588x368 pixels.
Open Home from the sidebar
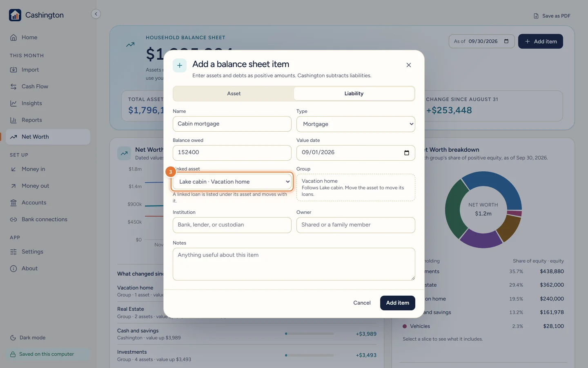pos(48,37)
